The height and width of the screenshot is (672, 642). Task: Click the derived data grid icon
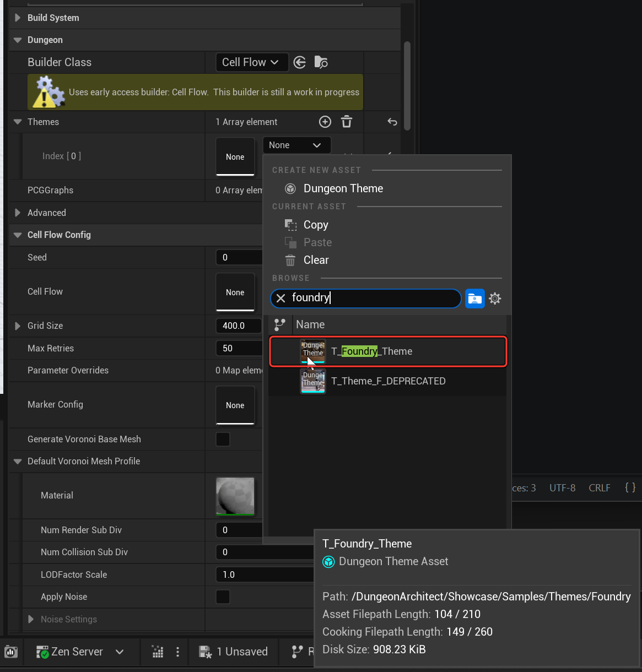point(158,652)
